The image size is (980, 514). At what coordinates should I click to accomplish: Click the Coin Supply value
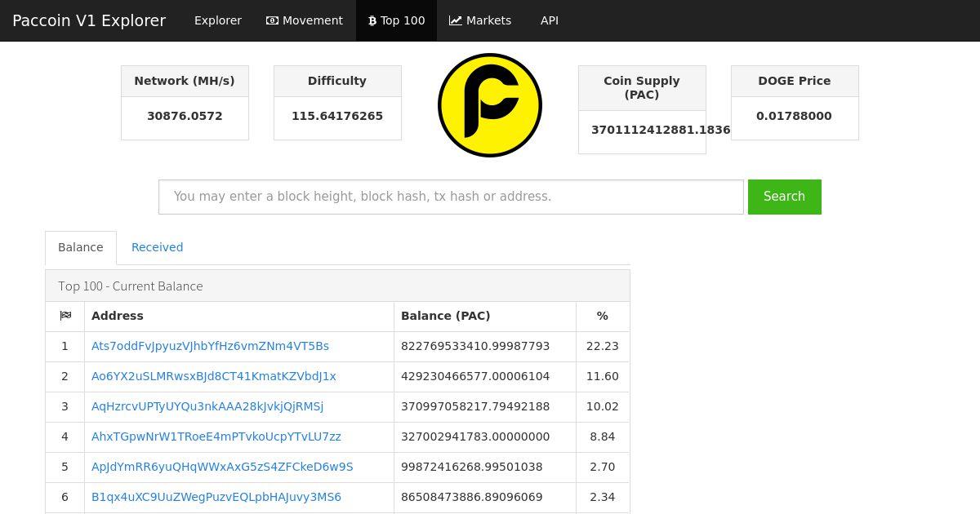click(661, 130)
